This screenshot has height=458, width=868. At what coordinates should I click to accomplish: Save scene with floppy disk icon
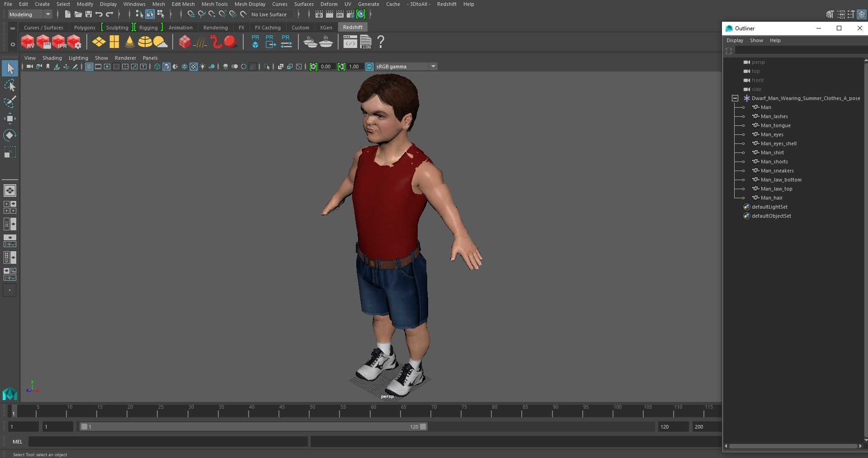tap(89, 14)
